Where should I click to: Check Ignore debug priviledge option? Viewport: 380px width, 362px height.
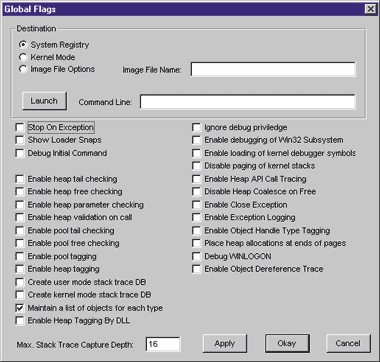click(197, 127)
